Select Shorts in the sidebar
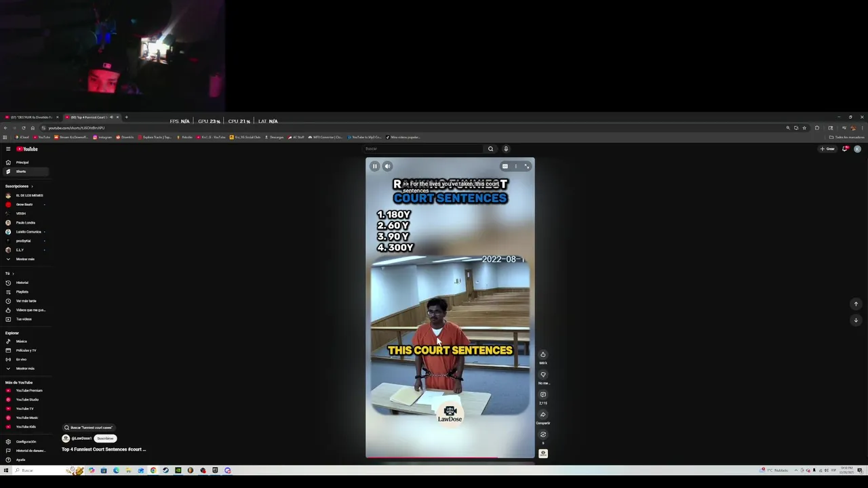This screenshot has height=488, width=868. click(x=25, y=171)
